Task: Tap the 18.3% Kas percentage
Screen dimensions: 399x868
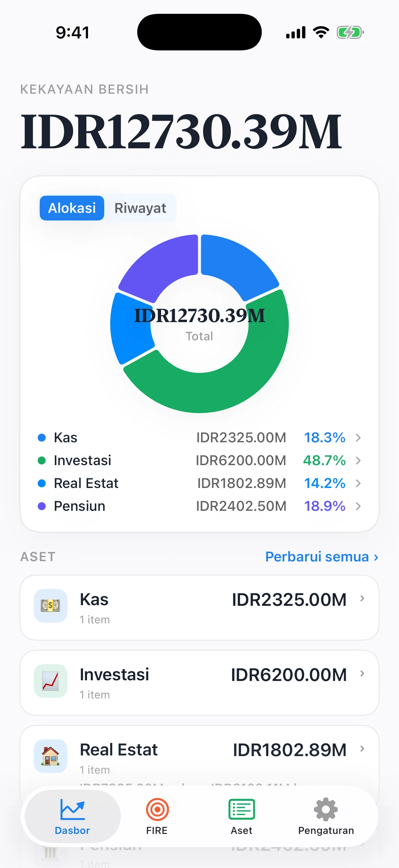Action: tap(325, 437)
